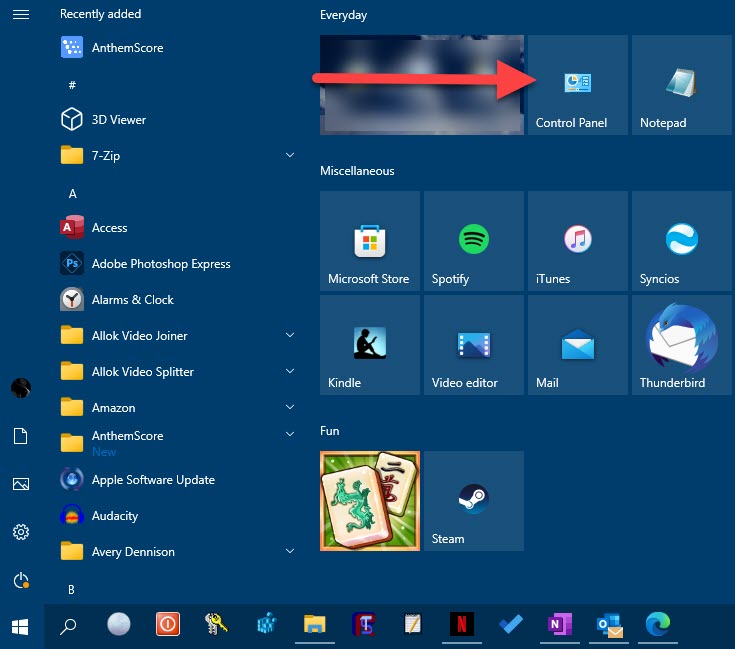This screenshot has width=735, height=649.
Task: Click the B letter header
Action: click(71, 589)
